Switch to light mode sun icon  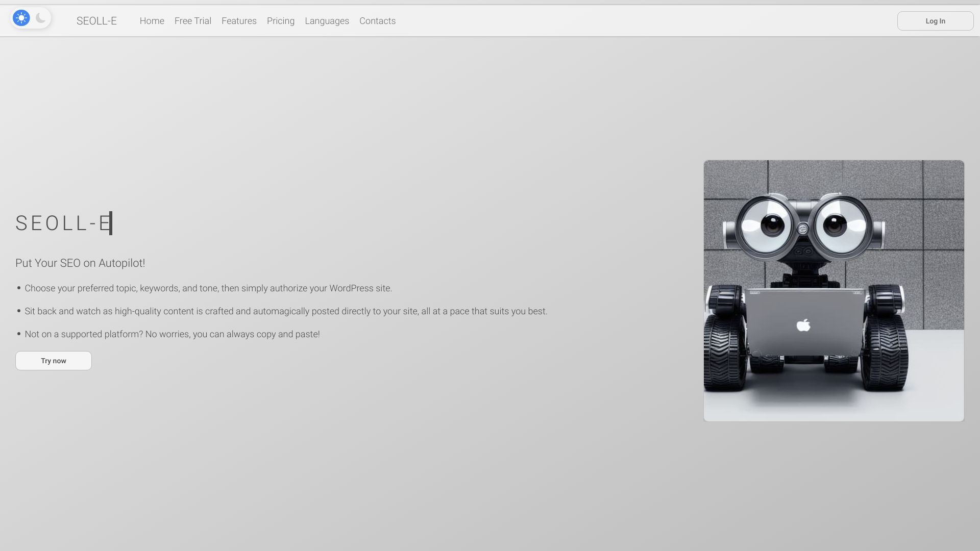click(x=21, y=18)
